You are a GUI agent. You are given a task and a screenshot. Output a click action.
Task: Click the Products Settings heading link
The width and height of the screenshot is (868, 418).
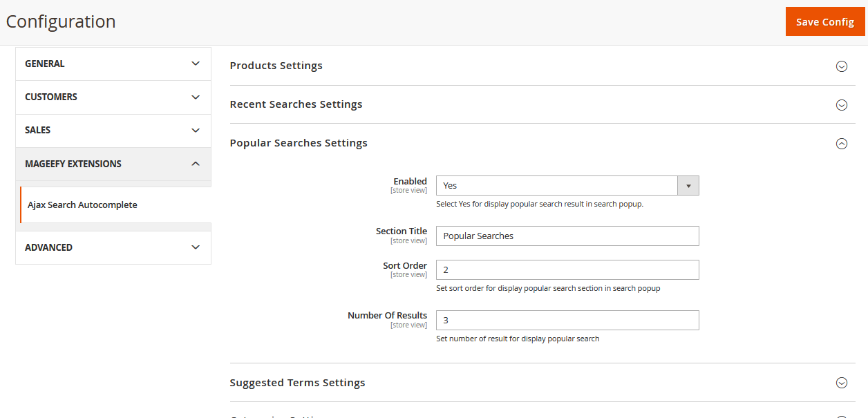point(276,66)
